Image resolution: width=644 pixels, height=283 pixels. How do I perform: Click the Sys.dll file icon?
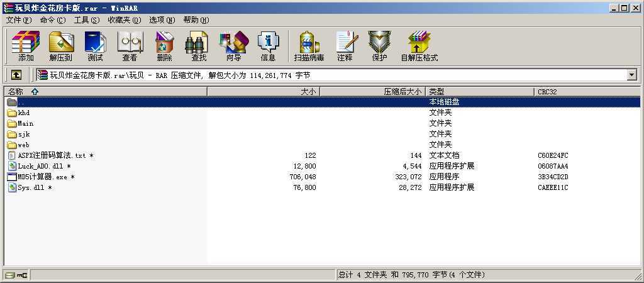click(x=12, y=187)
